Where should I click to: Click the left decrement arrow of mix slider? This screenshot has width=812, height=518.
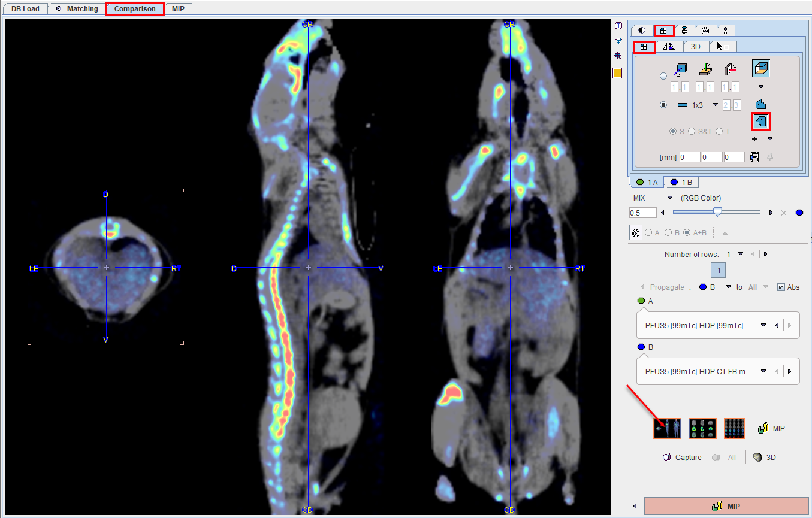coord(662,213)
